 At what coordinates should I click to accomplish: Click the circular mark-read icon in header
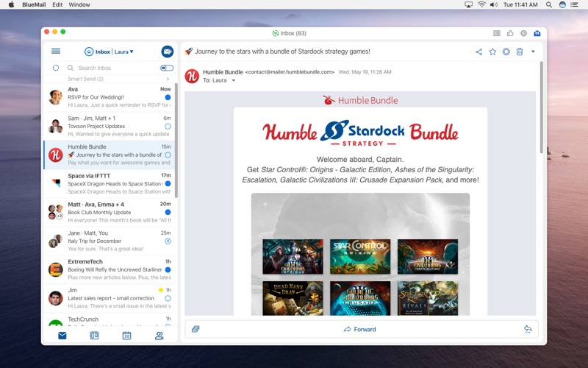click(506, 52)
